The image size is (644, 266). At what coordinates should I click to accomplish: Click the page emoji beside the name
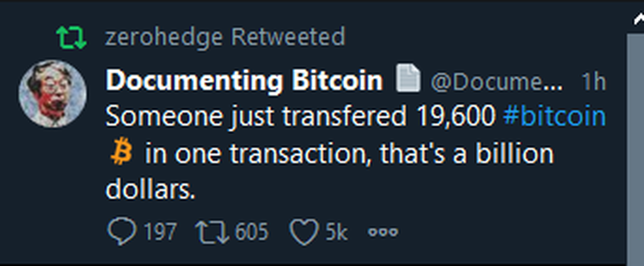[408, 78]
